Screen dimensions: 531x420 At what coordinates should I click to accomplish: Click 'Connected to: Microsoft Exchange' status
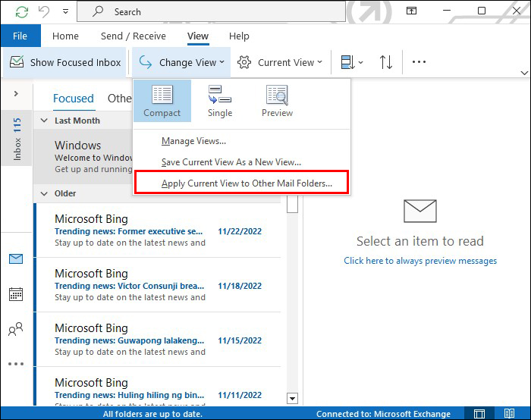click(383, 414)
